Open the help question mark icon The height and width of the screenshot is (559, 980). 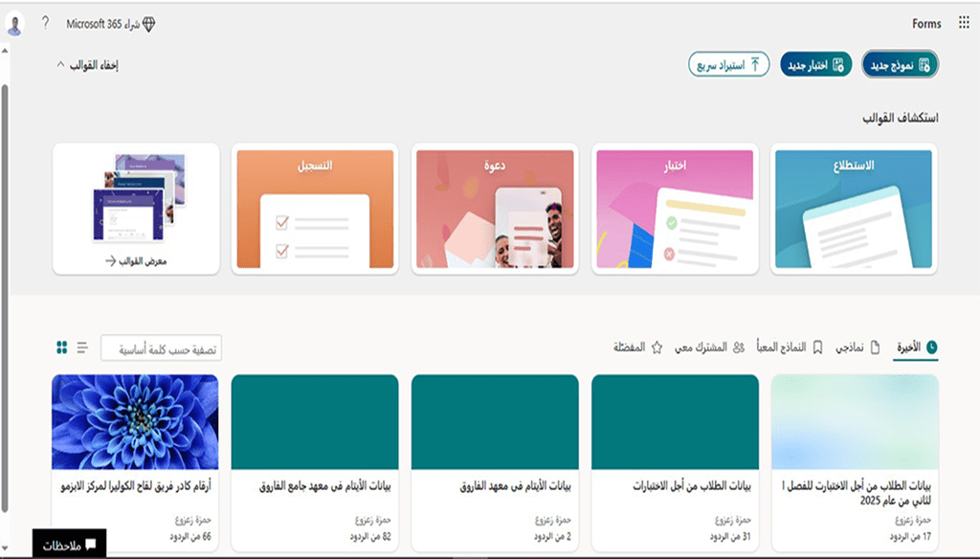[x=45, y=23]
